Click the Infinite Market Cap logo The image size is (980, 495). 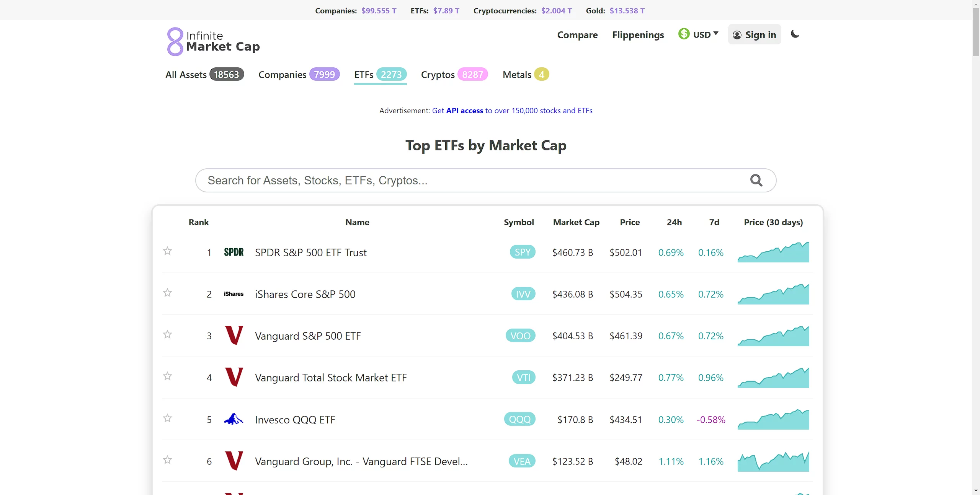[x=213, y=41]
